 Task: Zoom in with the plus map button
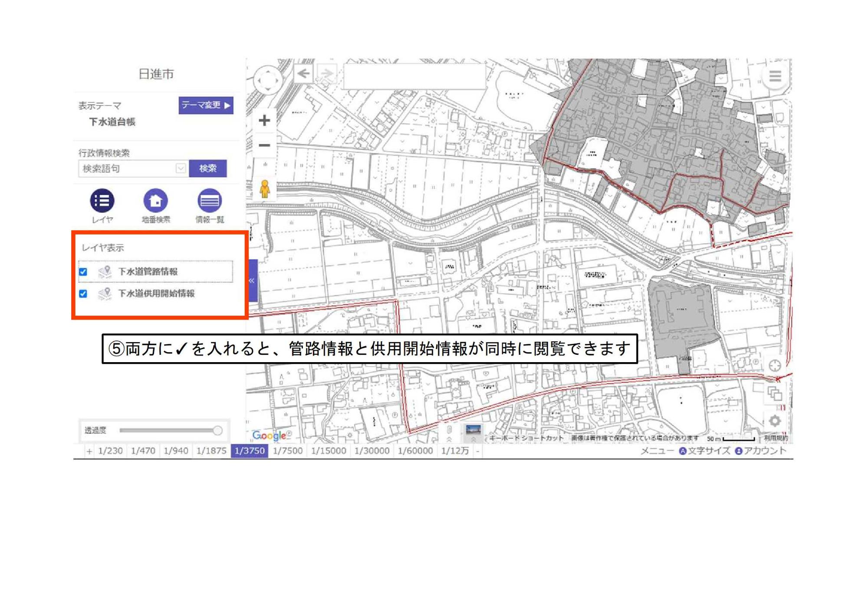click(x=264, y=120)
